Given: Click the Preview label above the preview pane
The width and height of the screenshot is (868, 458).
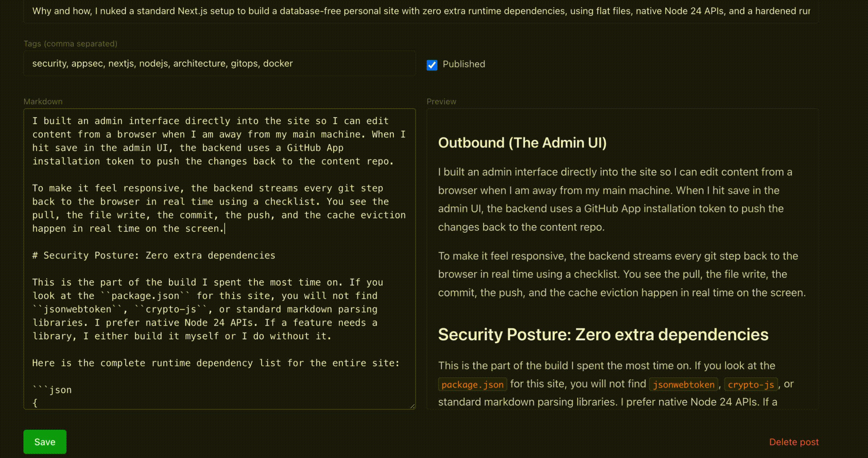Looking at the screenshot, I should point(441,102).
